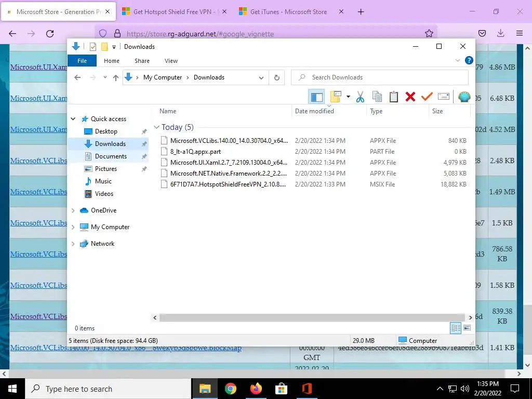Click the orange checkmark Properties icon

pyautogui.click(x=427, y=97)
